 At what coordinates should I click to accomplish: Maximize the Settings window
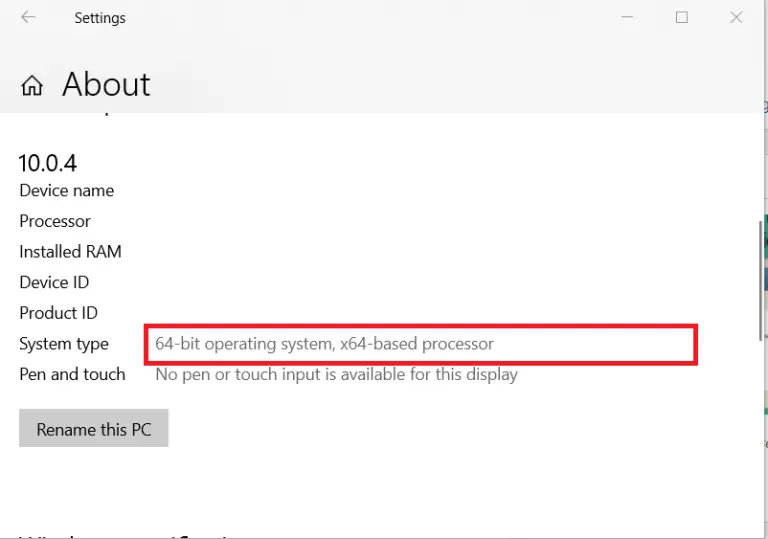682,18
